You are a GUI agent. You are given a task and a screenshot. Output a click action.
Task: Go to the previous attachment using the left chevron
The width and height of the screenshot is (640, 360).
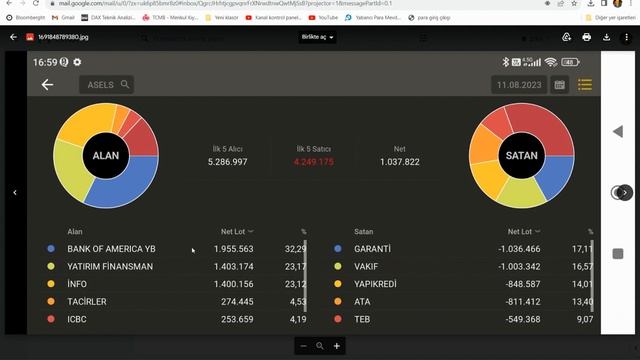(15, 192)
